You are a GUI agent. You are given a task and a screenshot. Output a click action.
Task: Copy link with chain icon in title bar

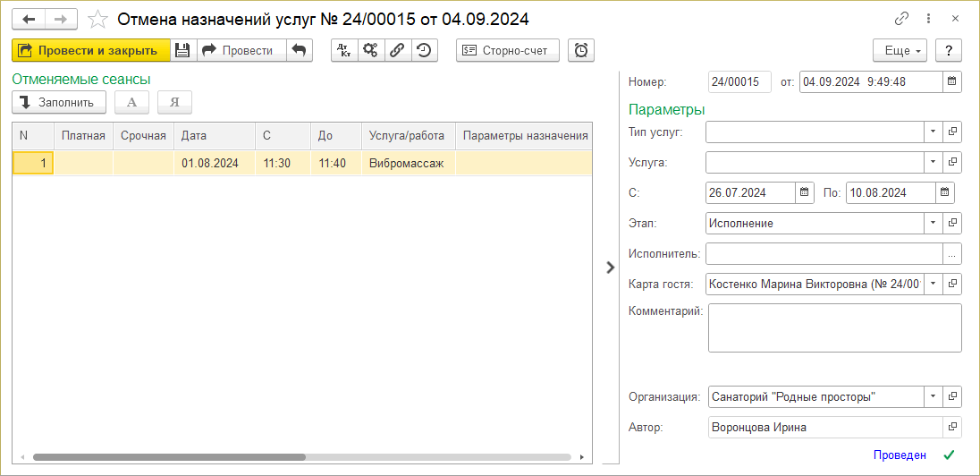[901, 19]
